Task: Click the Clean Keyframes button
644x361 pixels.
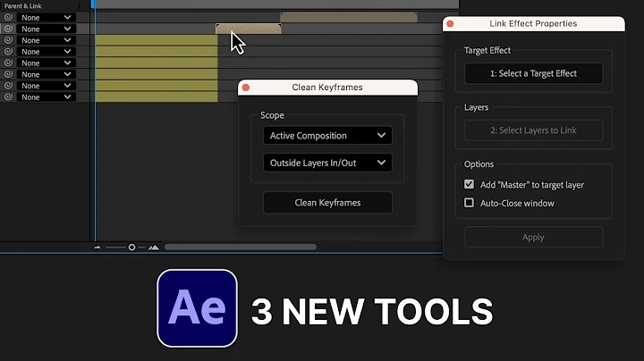Action: click(x=327, y=203)
